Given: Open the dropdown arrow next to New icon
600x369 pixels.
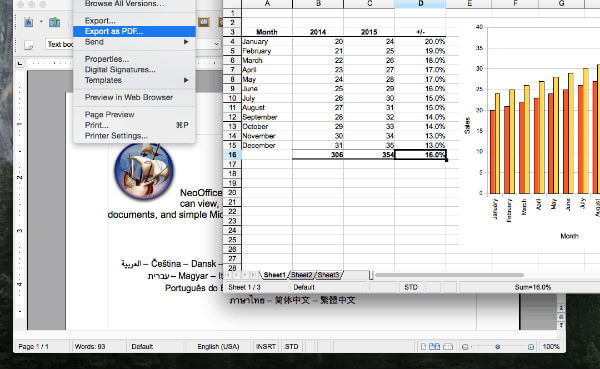Looking at the screenshot, I should coord(41,22).
